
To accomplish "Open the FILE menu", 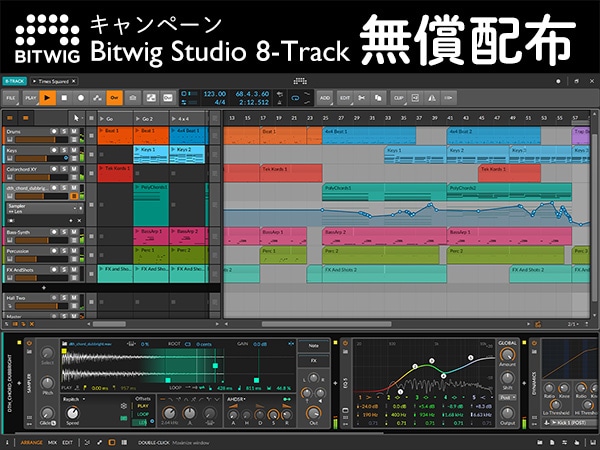I will [11, 98].
